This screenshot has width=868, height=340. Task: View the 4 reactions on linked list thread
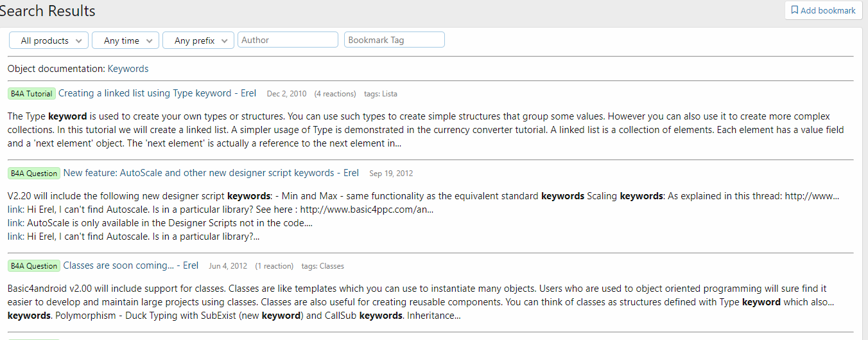pos(335,94)
